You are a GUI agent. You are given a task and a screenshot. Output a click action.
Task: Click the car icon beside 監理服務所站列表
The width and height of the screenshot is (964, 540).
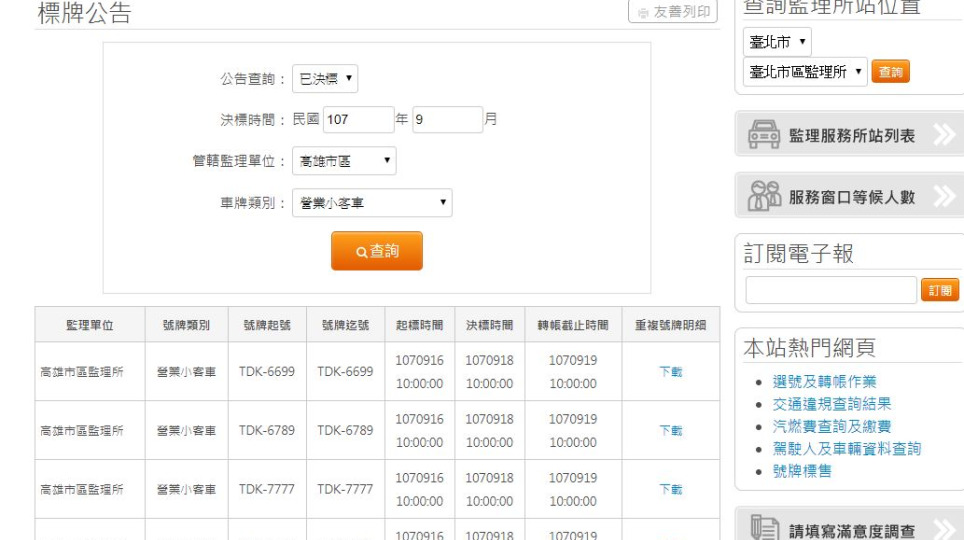(764, 135)
